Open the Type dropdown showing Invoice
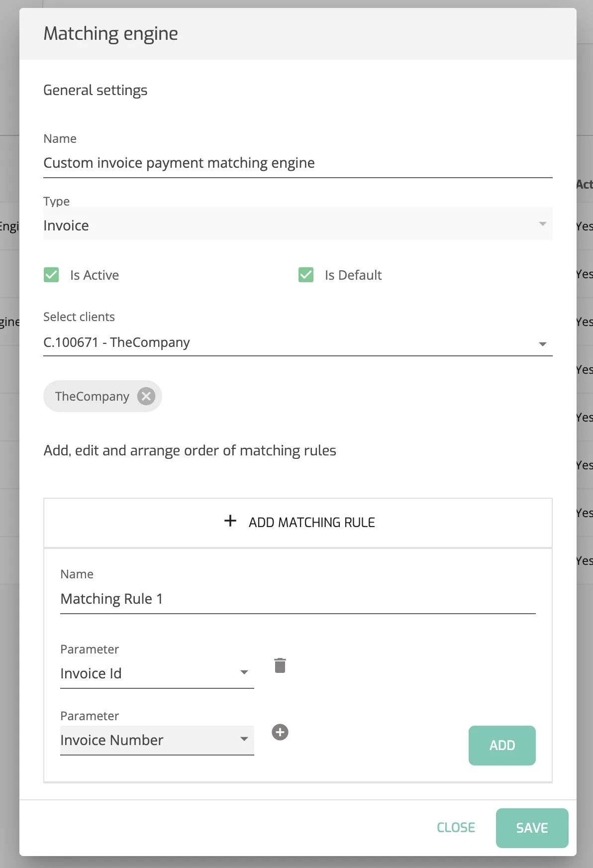The width and height of the screenshot is (593, 868). [x=298, y=225]
